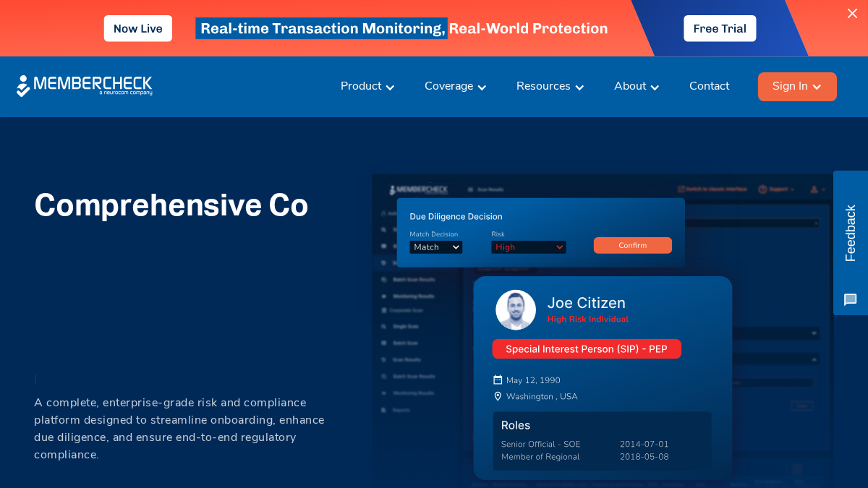
Task: Expand the Resources menu
Action: [550, 86]
